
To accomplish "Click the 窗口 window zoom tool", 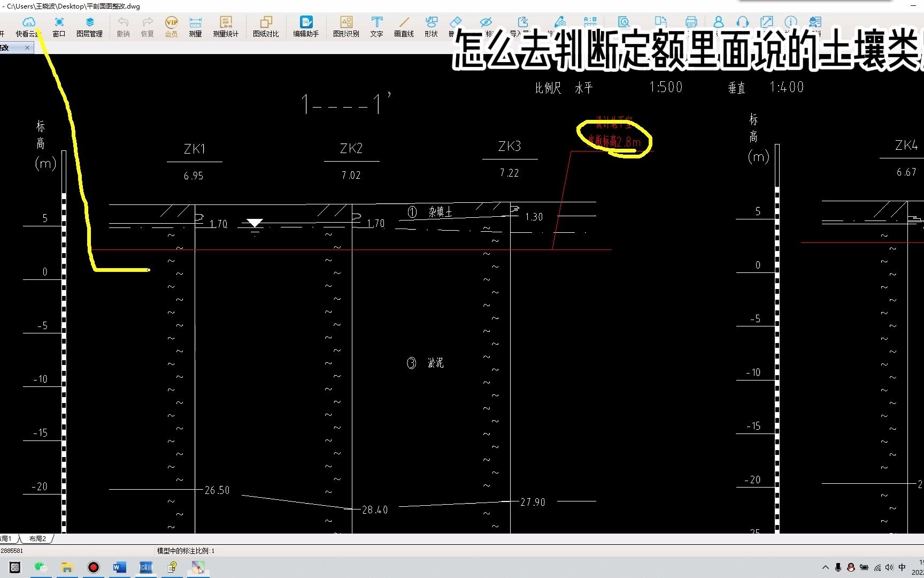I will pos(59,26).
